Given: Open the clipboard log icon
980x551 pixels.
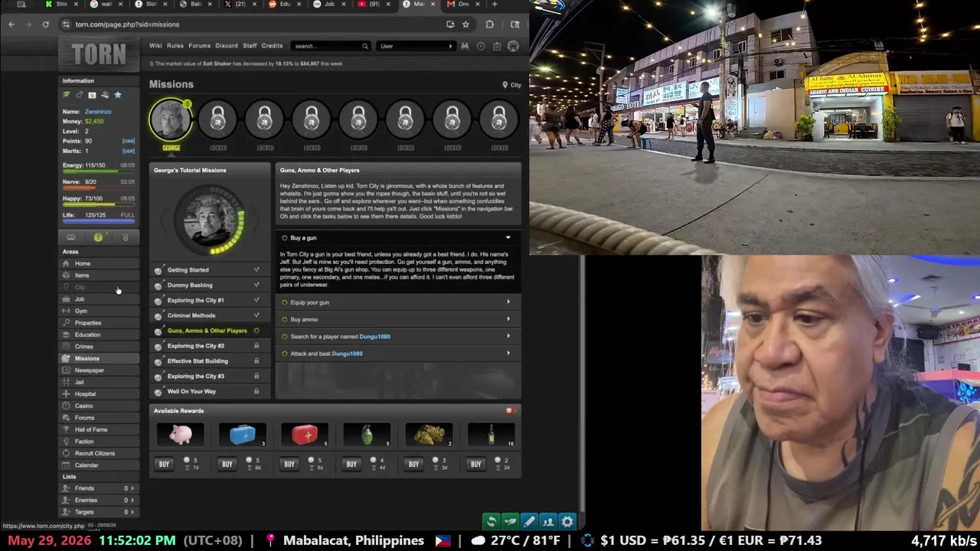Looking at the screenshot, I should pos(497,46).
